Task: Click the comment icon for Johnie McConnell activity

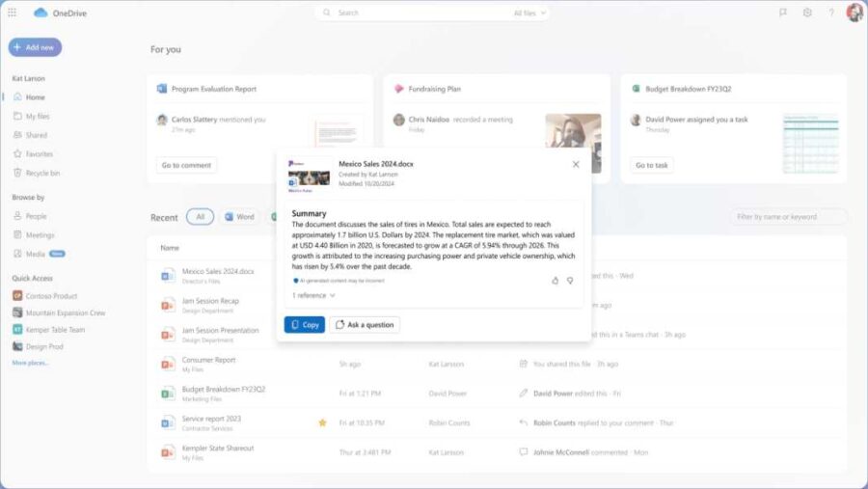Action: [523, 452]
